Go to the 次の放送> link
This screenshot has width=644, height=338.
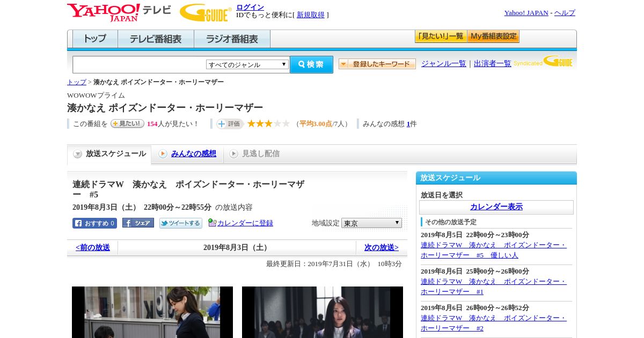pos(382,248)
